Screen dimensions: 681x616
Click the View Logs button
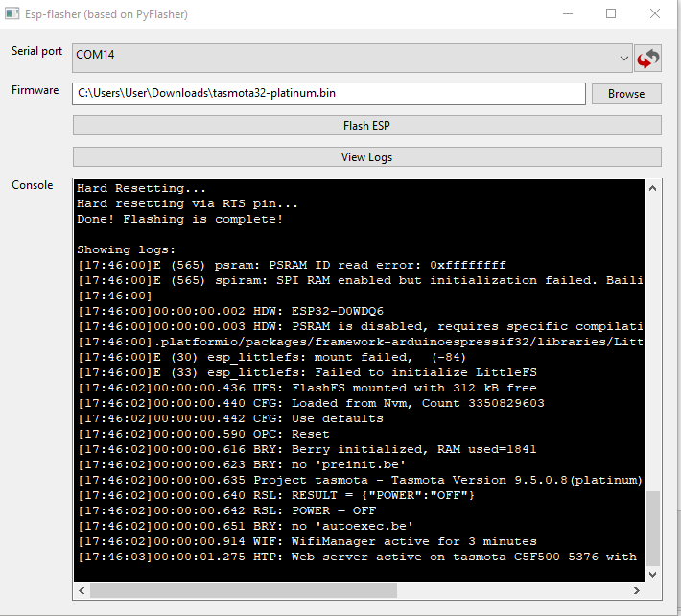click(366, 157)
